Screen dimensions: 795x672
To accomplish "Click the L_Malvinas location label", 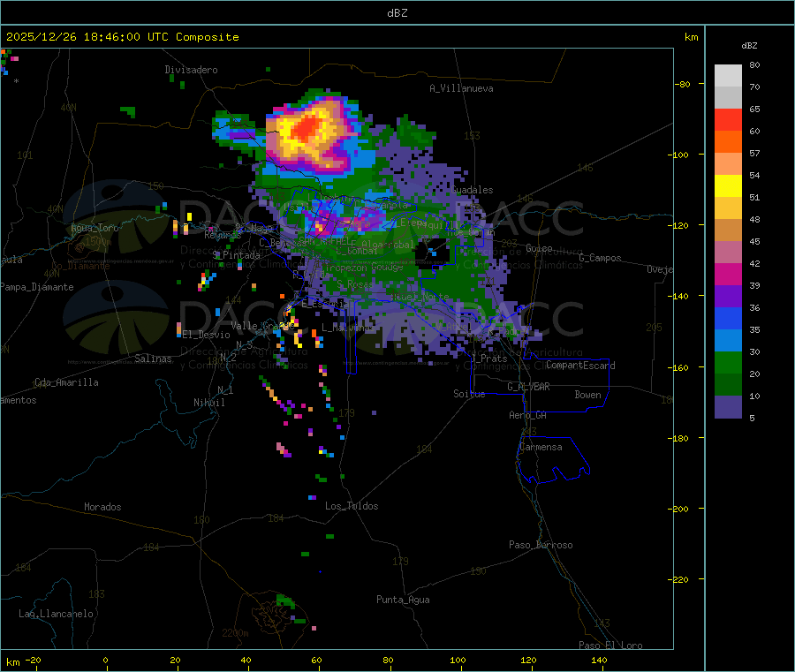I will [347, 328].
